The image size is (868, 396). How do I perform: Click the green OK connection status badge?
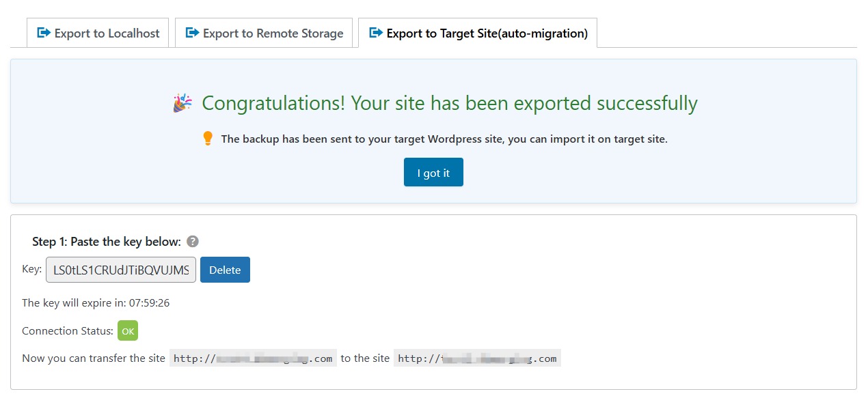click(128, 330)
